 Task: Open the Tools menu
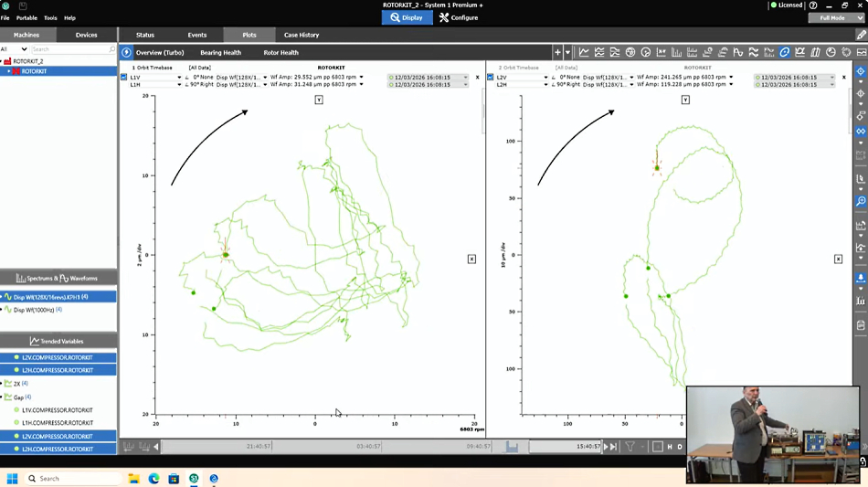(50, 17)
